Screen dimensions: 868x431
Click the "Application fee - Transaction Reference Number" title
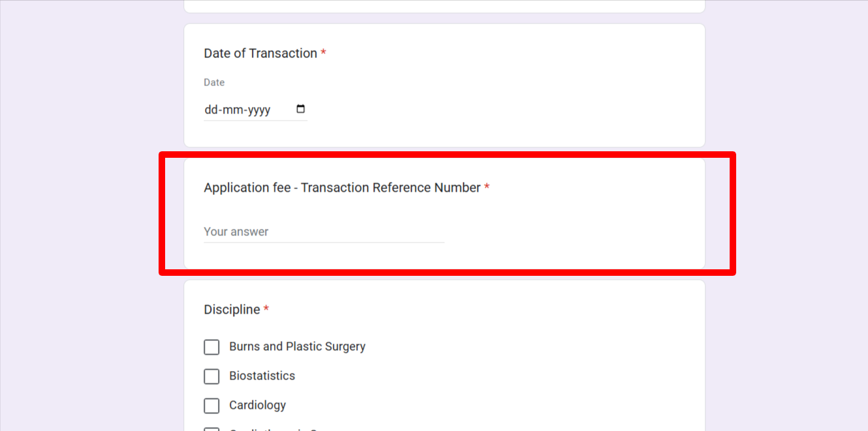click(342, 188)
